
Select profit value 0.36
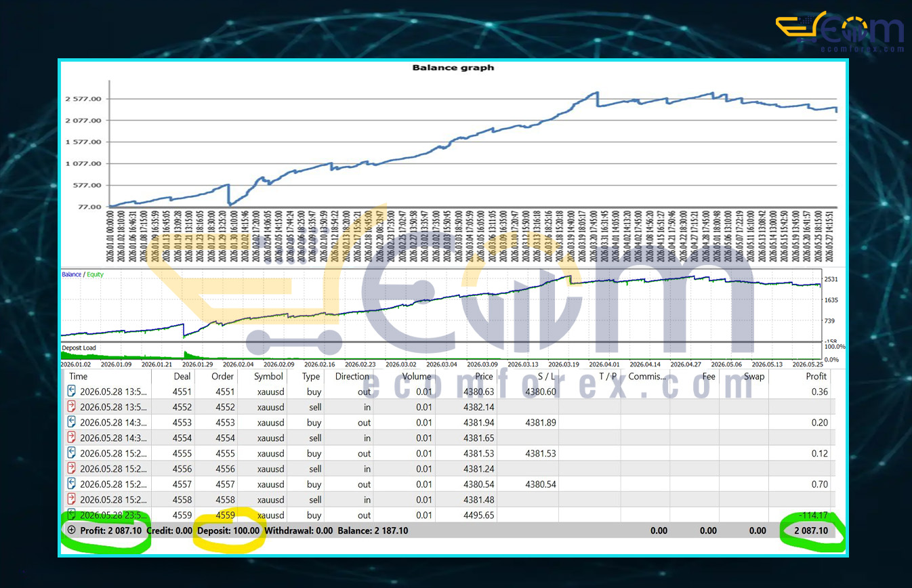tap(819, 392)
